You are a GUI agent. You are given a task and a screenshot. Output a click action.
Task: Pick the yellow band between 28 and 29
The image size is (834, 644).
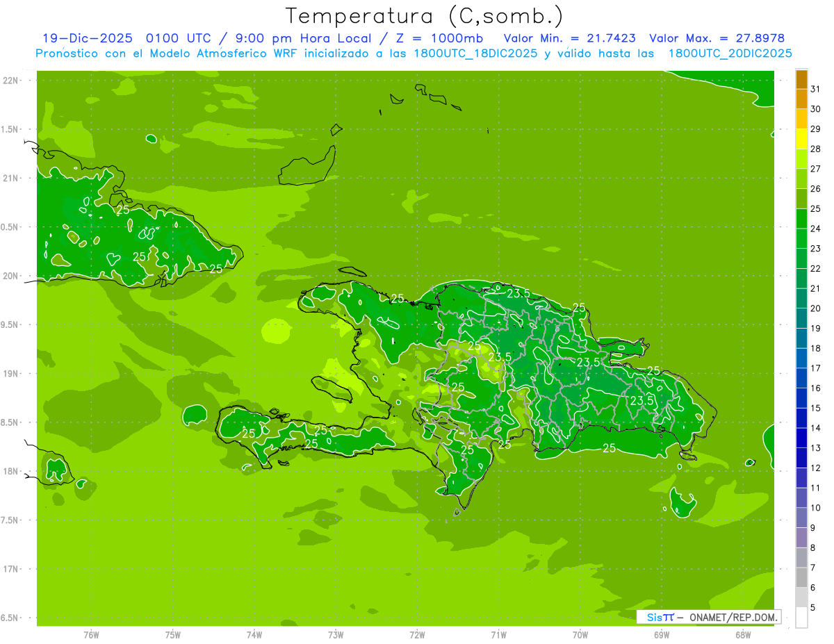click(x=801, y=139)
